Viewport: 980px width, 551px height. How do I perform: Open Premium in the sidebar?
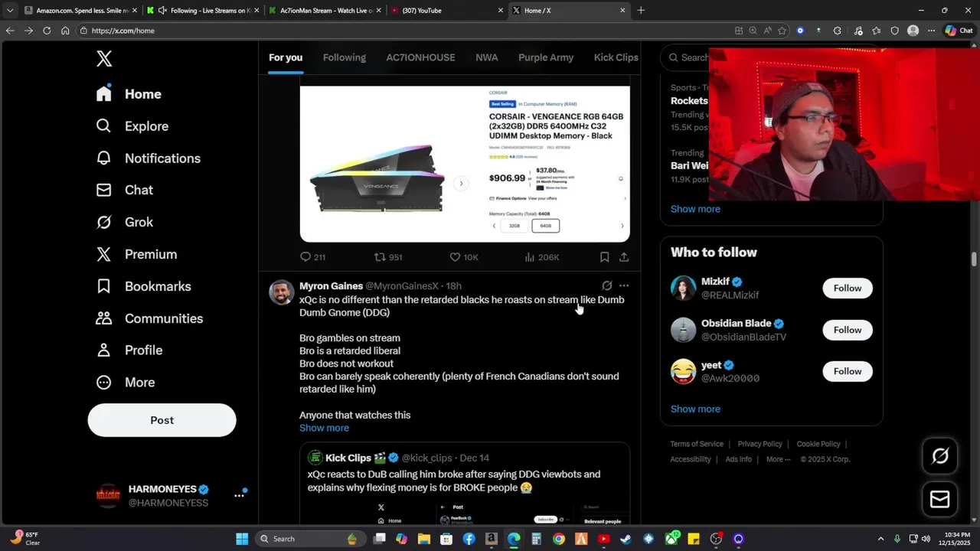point(136,254)
